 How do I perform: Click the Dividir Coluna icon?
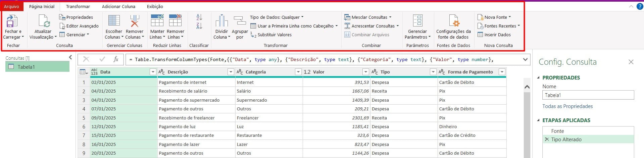point(221,21)
